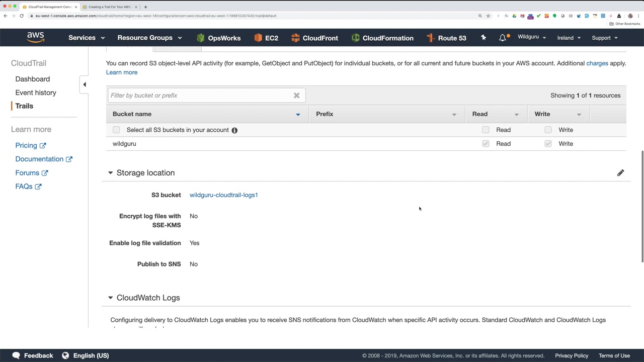The image size is (644, 362).
Task: Open the wildguru-cloudtrail-logs1 bucket link
Action: click(x=223, y=195)
